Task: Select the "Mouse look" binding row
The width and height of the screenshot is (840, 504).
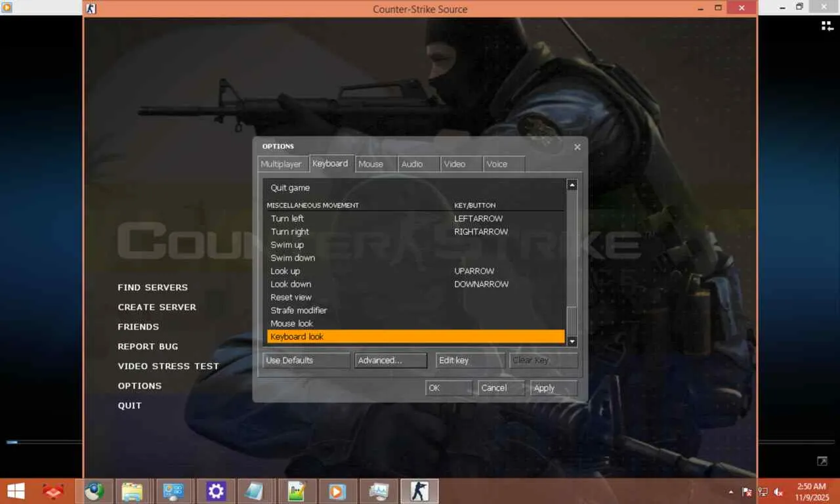Action: point(415,324)
